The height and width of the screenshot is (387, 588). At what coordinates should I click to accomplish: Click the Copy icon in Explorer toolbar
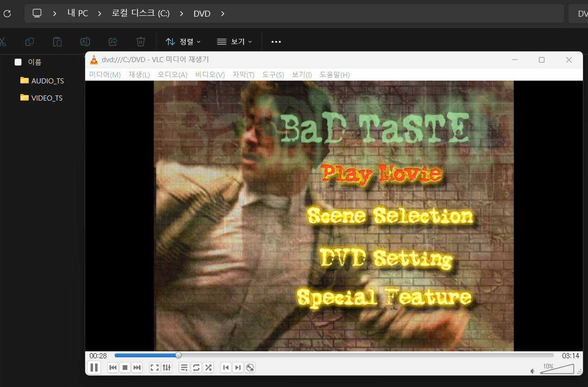pos(30,42)
